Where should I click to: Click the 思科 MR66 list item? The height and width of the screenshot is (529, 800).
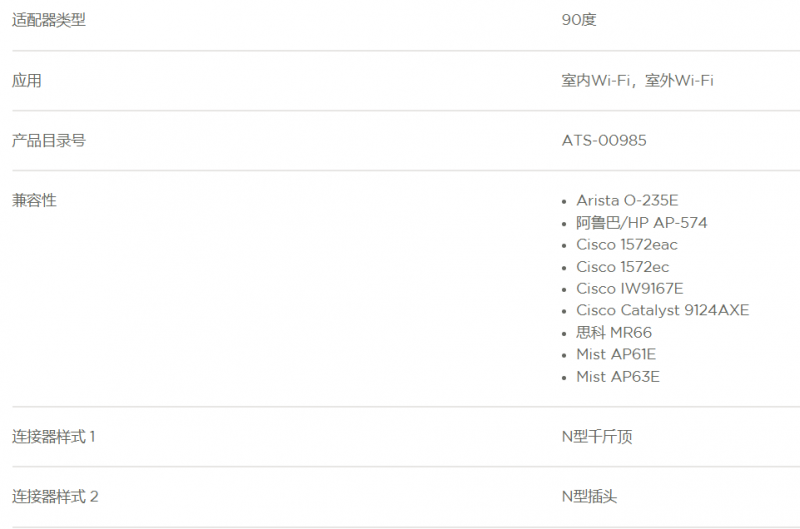[x=614, y=333]
